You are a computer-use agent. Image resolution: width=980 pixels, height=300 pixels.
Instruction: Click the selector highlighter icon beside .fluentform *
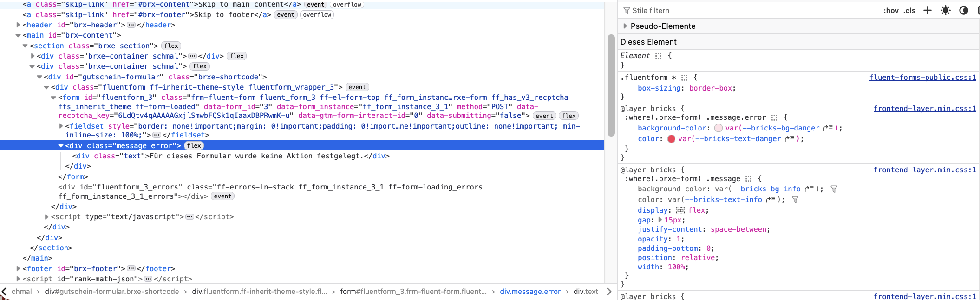pos(684,78)
